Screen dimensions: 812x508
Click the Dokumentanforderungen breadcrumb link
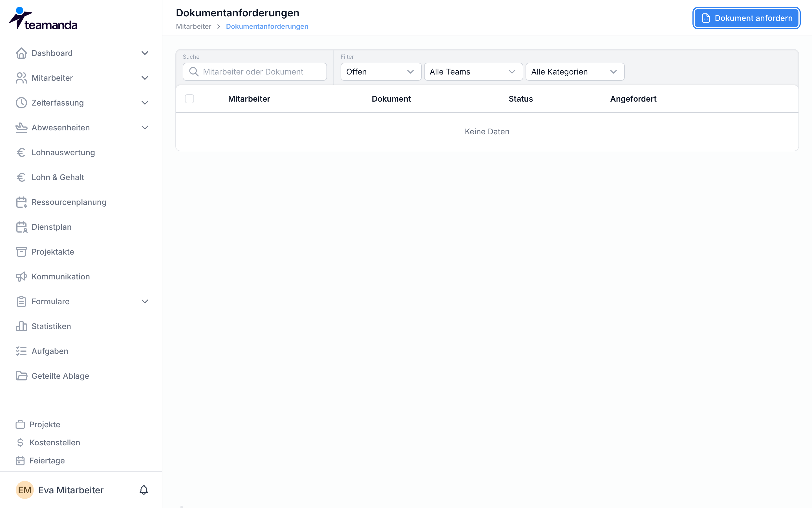click(267, 27)
